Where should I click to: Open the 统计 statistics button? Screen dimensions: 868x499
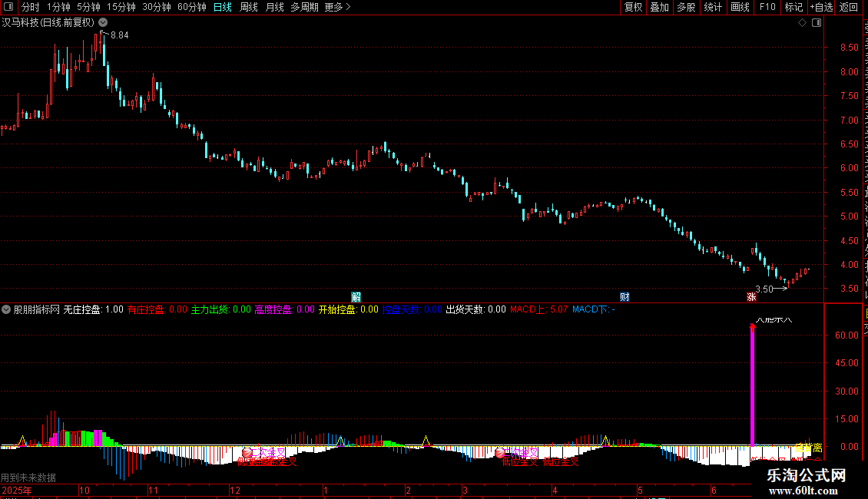(x=713, y=7)
